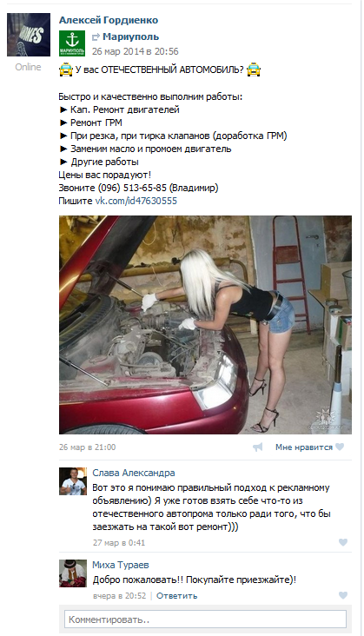Click the heart icon next to Мне нравится

pyautogui.click(x=340, y=447)
